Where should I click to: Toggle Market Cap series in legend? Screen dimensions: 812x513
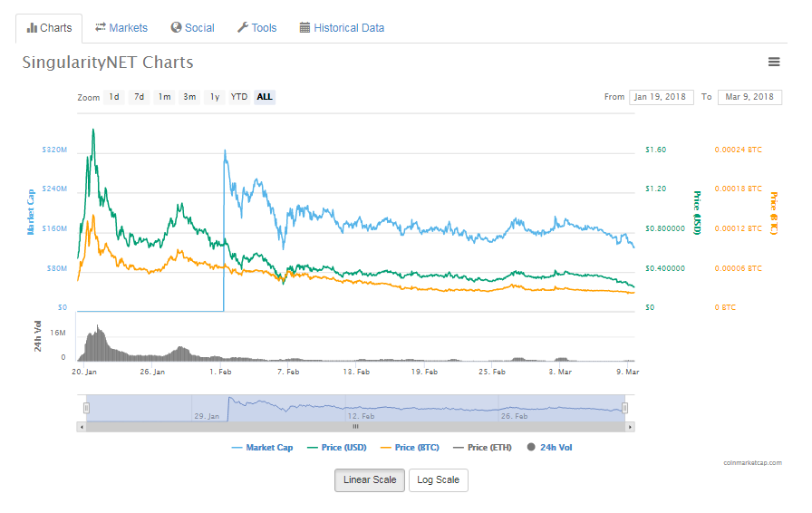262,447
